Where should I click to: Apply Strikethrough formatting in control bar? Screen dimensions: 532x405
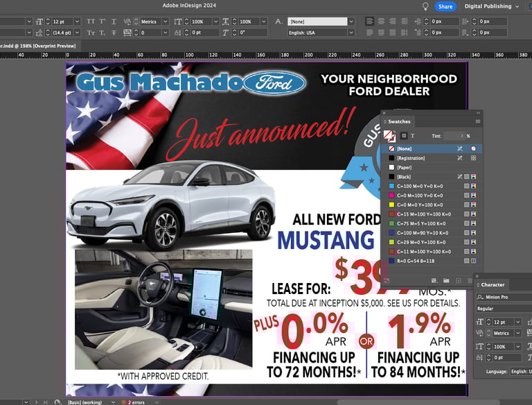click(x=114, y=33)
